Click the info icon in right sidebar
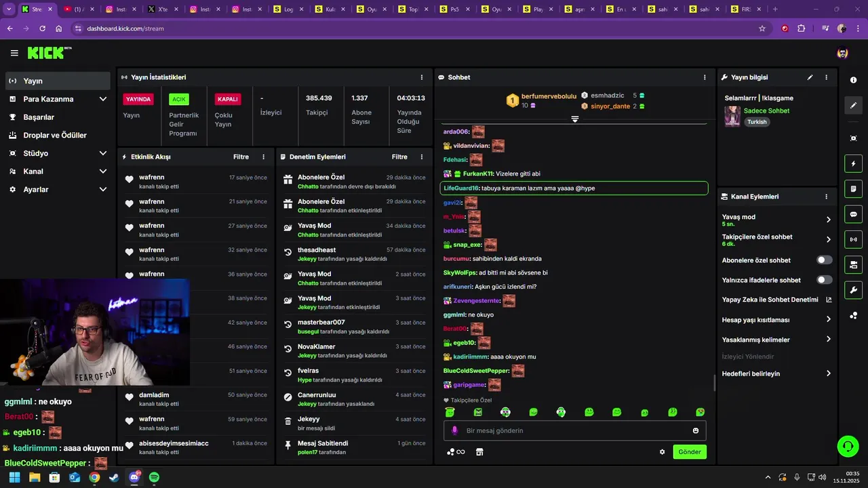Viewport: 868px width, 488px height. pyautogui.click(x=853, y=80)
